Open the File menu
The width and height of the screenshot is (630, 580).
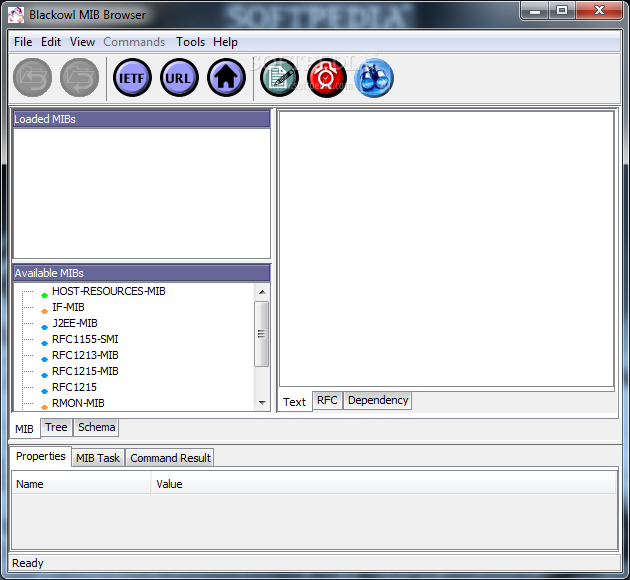pyautogui.click(x=23, y=42)
